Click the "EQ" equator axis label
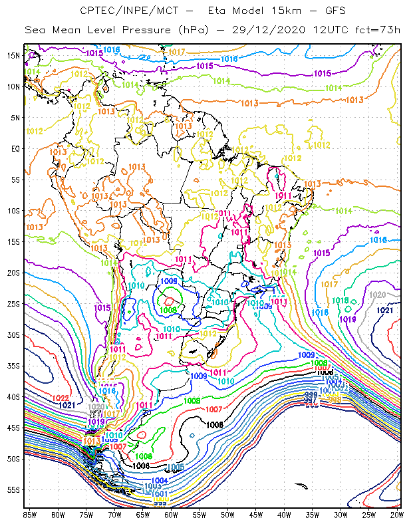The height and width of the screenshot is (532, 411). (x=15, y=148)
